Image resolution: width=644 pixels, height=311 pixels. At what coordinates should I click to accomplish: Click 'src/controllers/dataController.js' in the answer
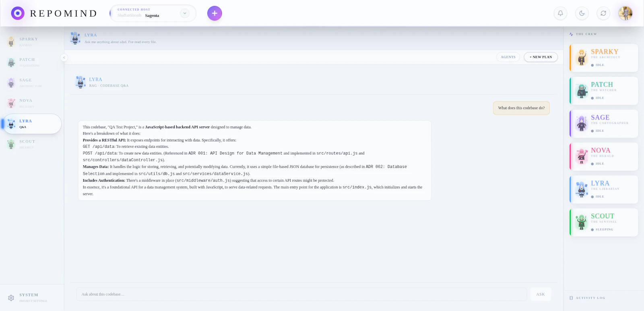point(123,160)
